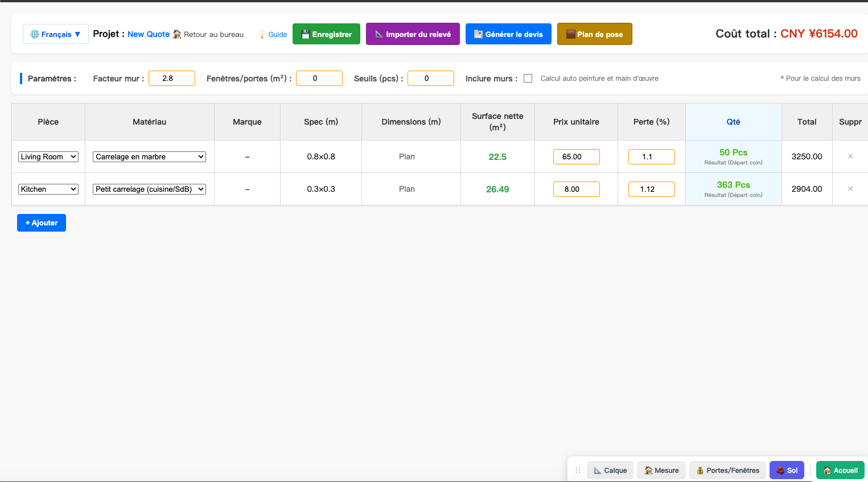Click the New Quote project name

(149, 34)
